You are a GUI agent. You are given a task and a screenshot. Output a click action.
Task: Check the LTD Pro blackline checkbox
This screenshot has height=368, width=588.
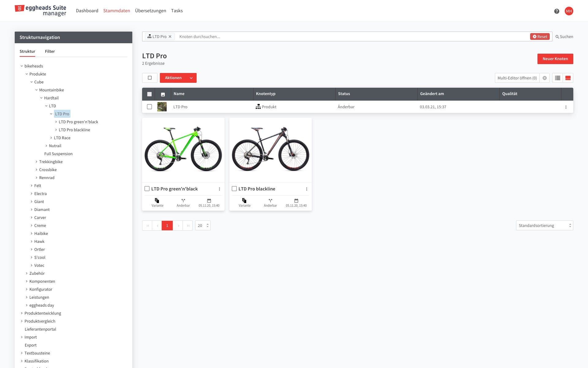tap(234, 189)
